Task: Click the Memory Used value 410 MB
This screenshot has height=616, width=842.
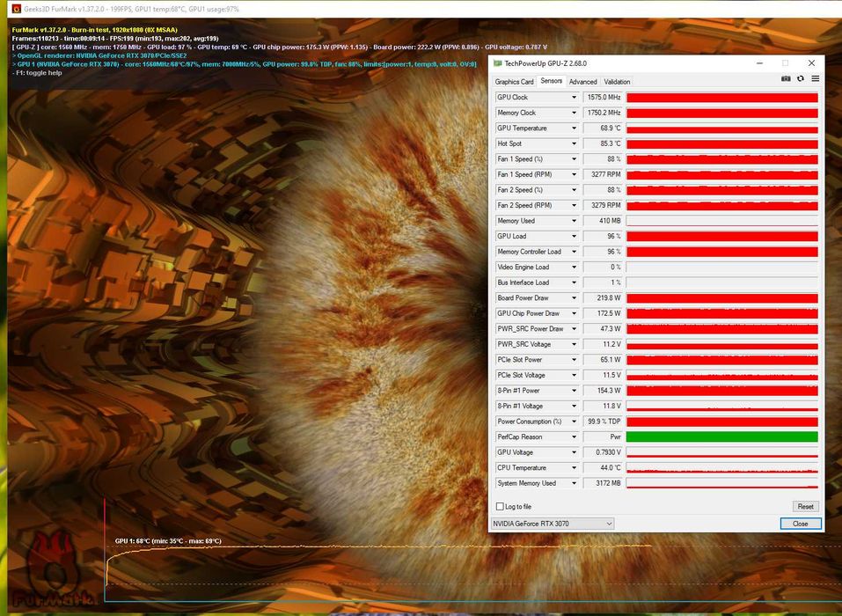Action: click(x=603, y=221)
